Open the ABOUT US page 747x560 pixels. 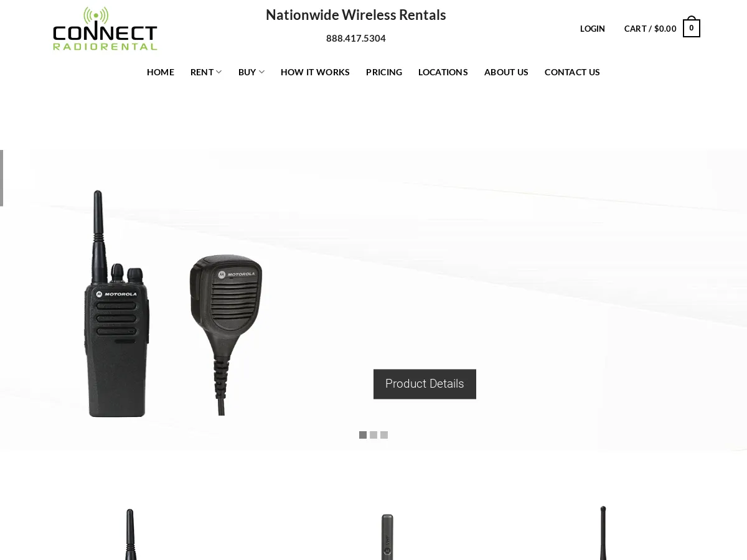click(506, 72)
